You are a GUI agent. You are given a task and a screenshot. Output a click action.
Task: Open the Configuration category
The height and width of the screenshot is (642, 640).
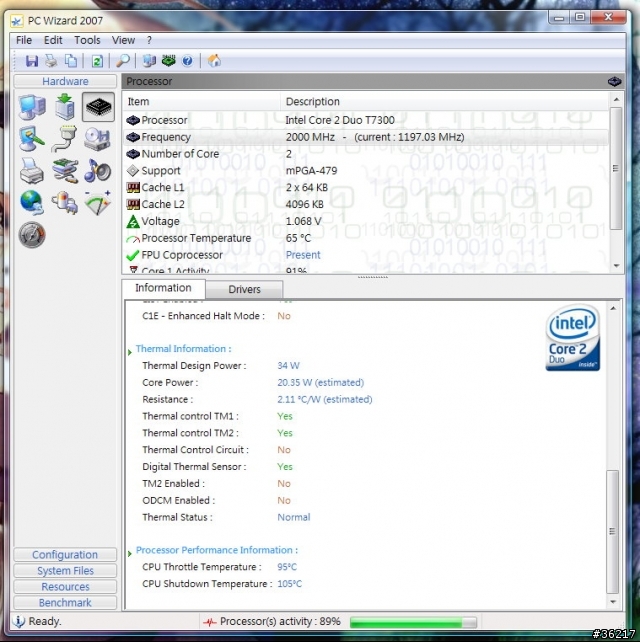pos(65,554)
